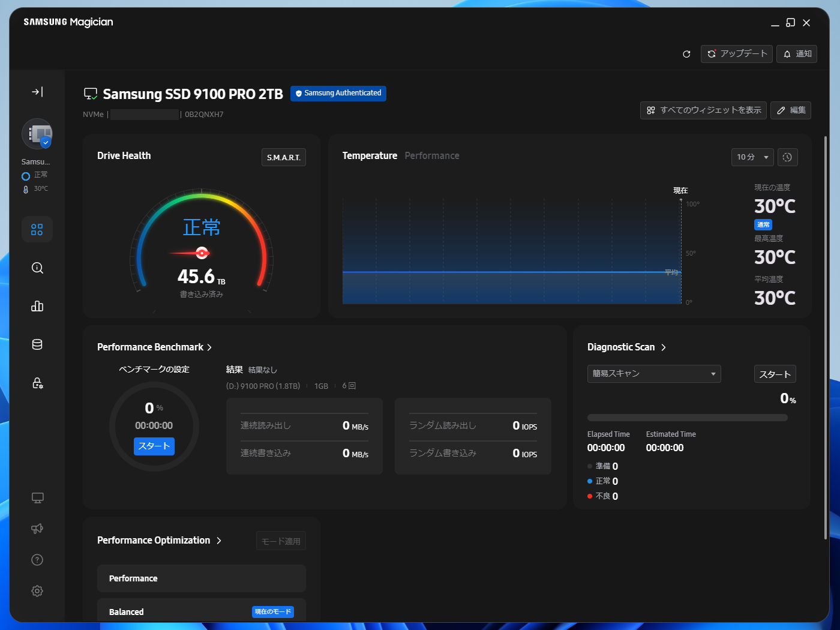Select the Performance optimization mode
The width and height of the screenshot is (840, 630).
tap(202, 578)
